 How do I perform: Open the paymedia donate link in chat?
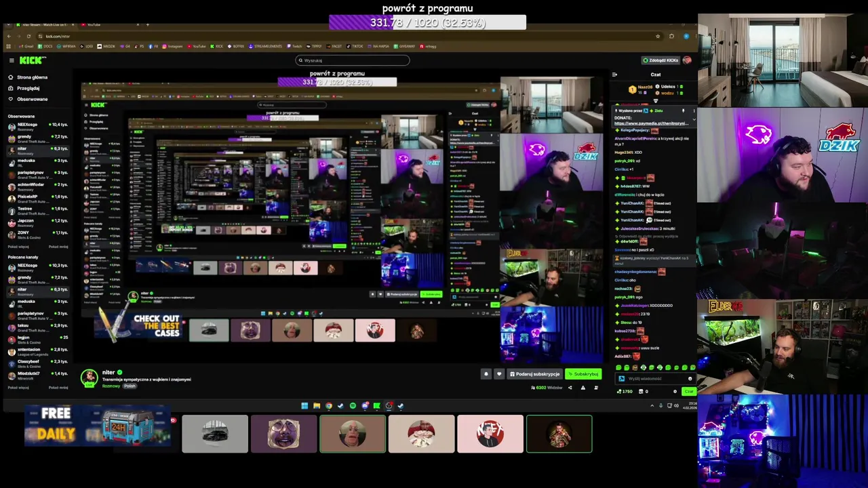coord(651,123)
